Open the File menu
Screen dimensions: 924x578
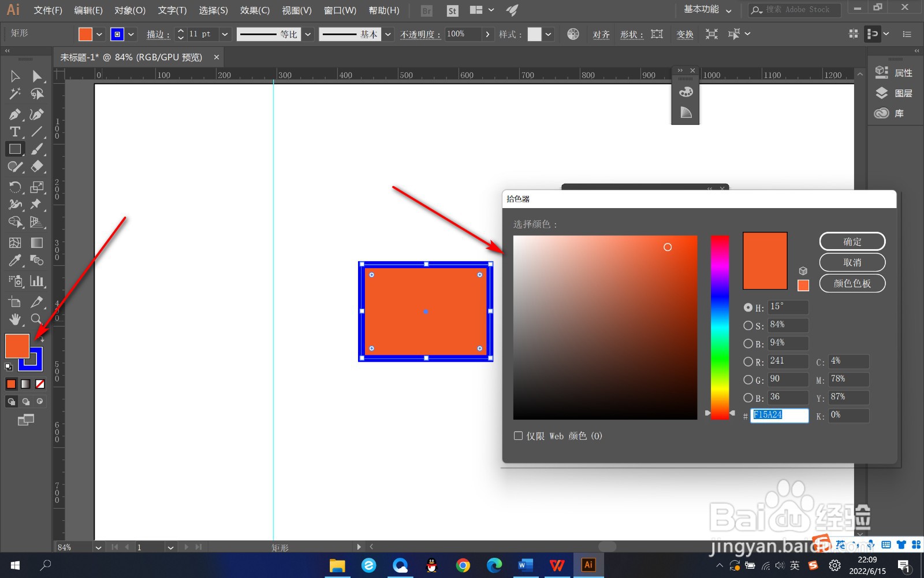click(x=48, y=10)
